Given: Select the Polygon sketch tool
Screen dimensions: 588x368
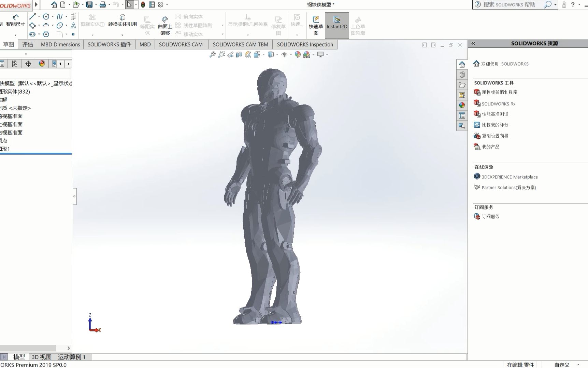Looking at the screenshot, I should click(46, 34).
